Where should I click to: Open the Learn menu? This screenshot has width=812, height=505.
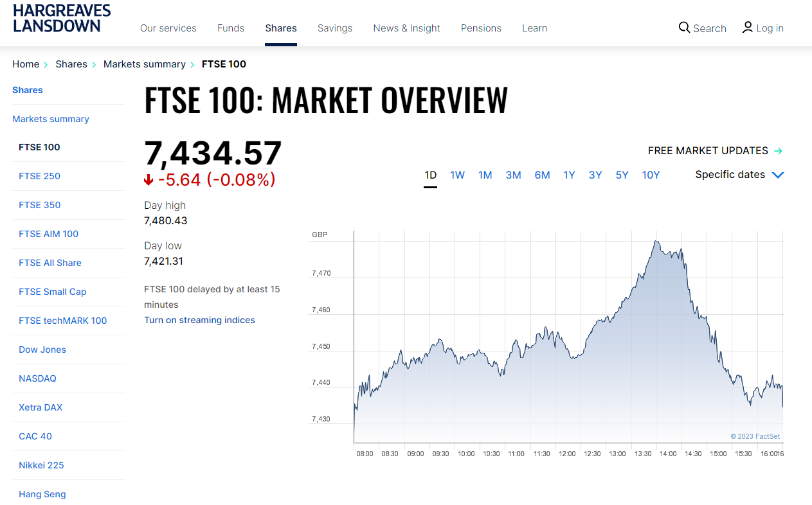click(535, 28)
